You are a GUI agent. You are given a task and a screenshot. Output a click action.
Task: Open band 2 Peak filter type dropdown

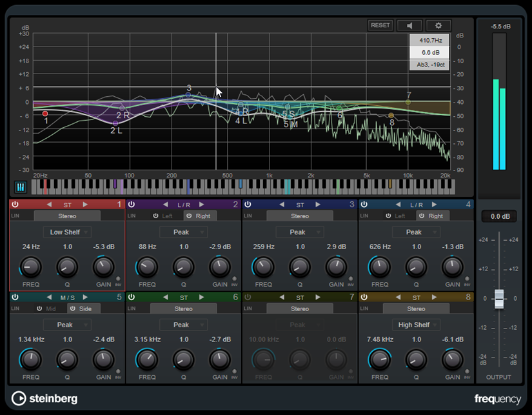tap(184, 232)
